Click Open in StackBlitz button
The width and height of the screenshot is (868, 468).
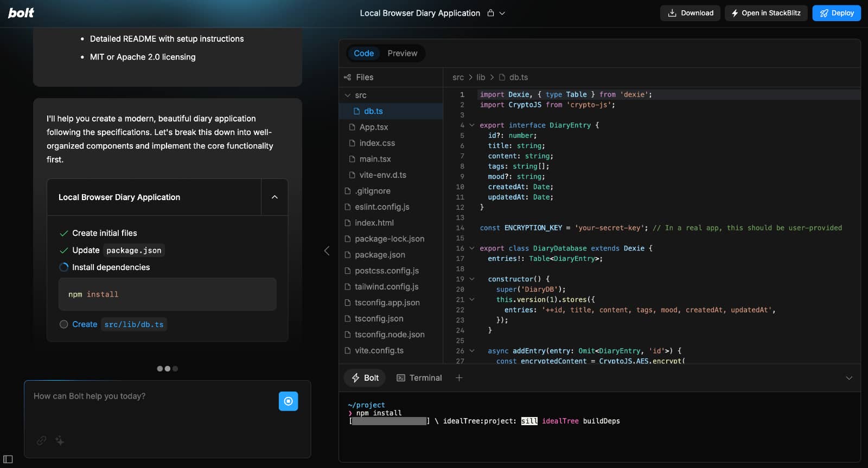point(765,13)
